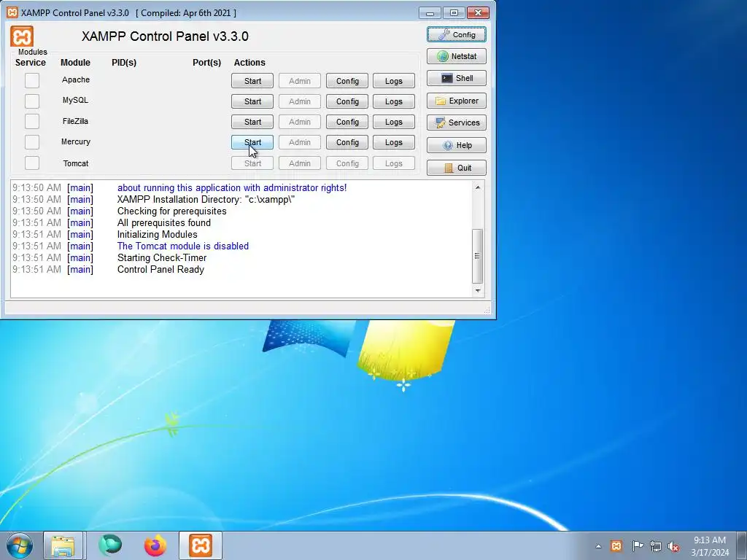Start the FileZilla module
The height and width of the screenshot is (560, 747).
click(x=252, y=122)
